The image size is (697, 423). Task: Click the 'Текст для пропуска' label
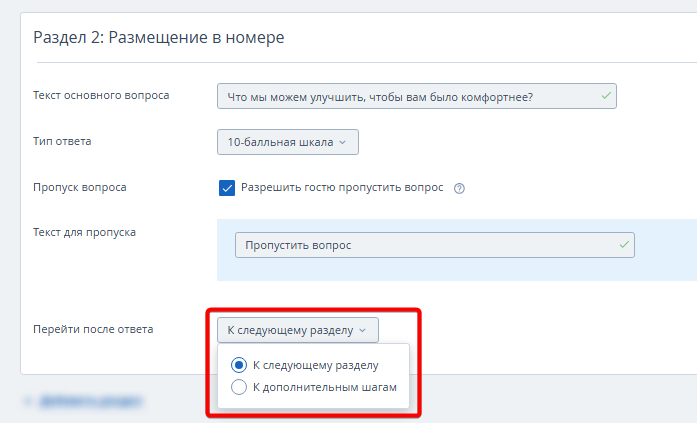coord(85,232)
